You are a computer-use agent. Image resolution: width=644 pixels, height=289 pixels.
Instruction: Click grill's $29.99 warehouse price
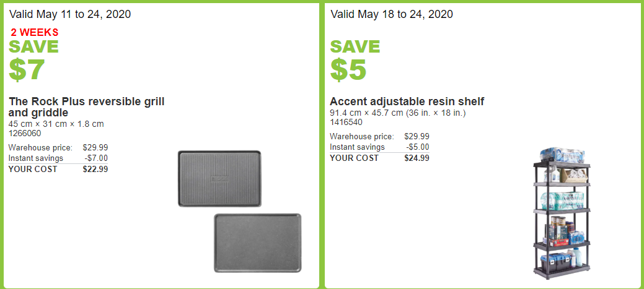point(95,147)
